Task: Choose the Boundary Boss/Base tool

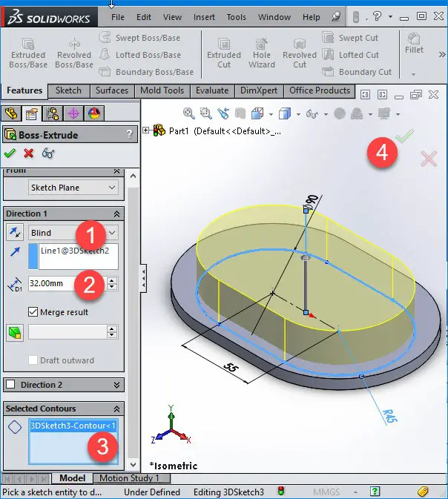Action: pyautogui.click(x=146, y=72)
